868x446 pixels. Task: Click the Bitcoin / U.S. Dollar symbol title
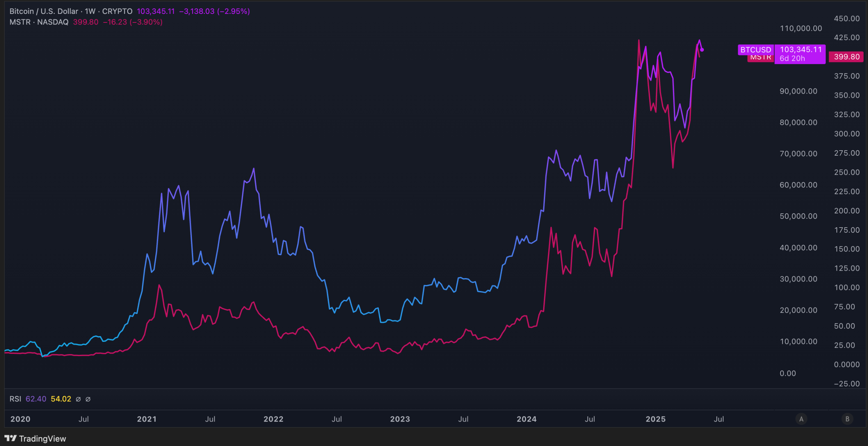(x=44, y=11)
